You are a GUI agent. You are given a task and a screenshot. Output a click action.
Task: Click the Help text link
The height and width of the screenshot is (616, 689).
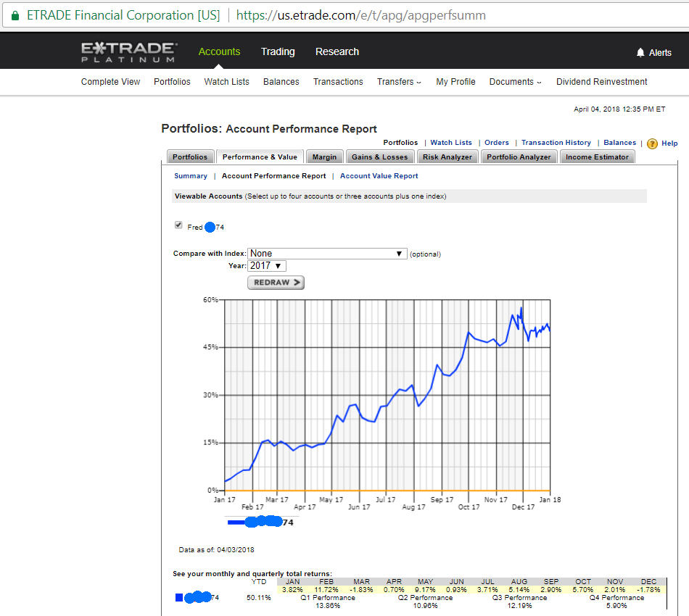click(669, 143)
